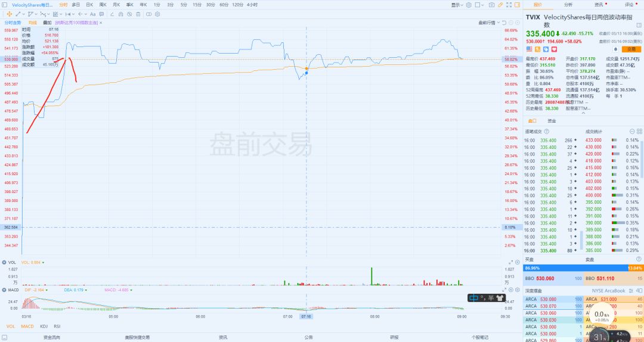644x342 pixels.
Task: Click the 07:16 time marker on axis
Action: point(306,316)
